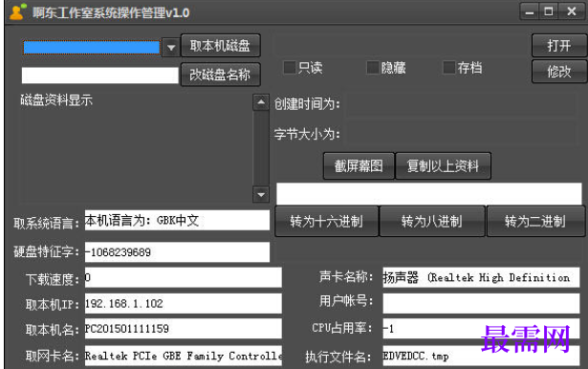Click the 取系统语言 field showing GBK中文
Screen dimensions: 588x369
coord(177,220)
